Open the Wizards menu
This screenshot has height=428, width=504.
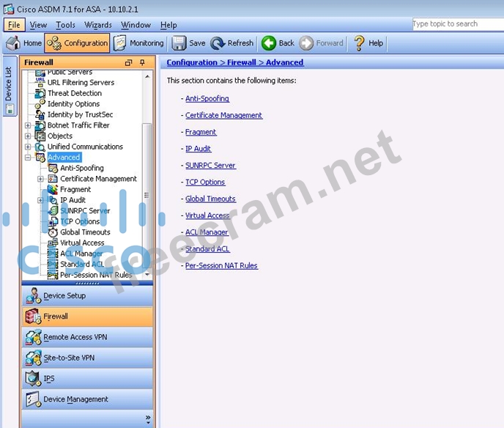98,25
